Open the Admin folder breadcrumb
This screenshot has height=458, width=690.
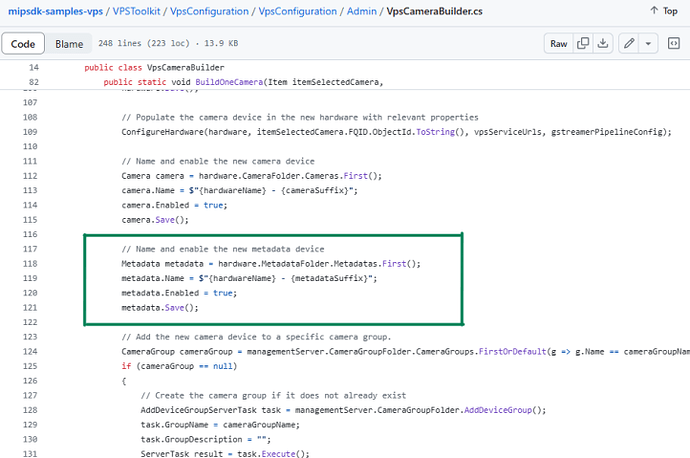pyautogui.click(x=362, y=11)
